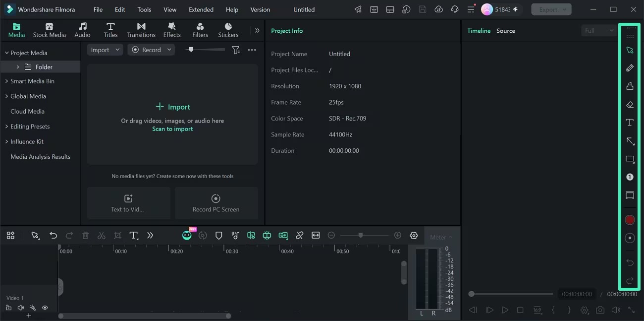
Task: Click the green Import link
Action: 173,107
